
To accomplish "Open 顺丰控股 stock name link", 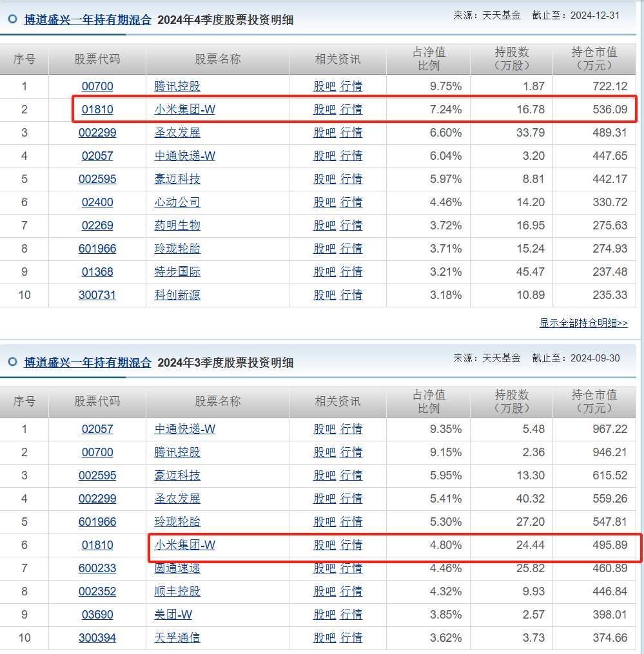I will (177, 591).
